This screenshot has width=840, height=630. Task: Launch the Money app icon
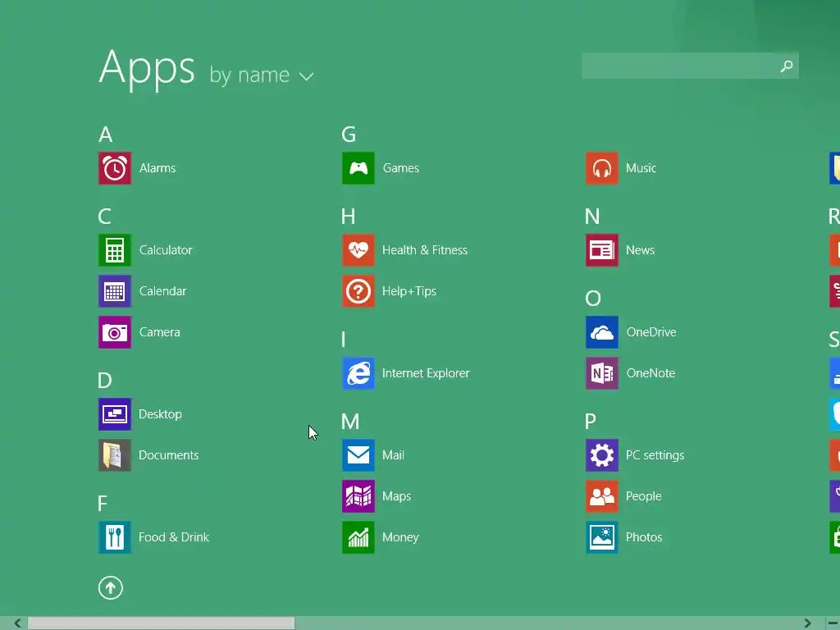358,537
